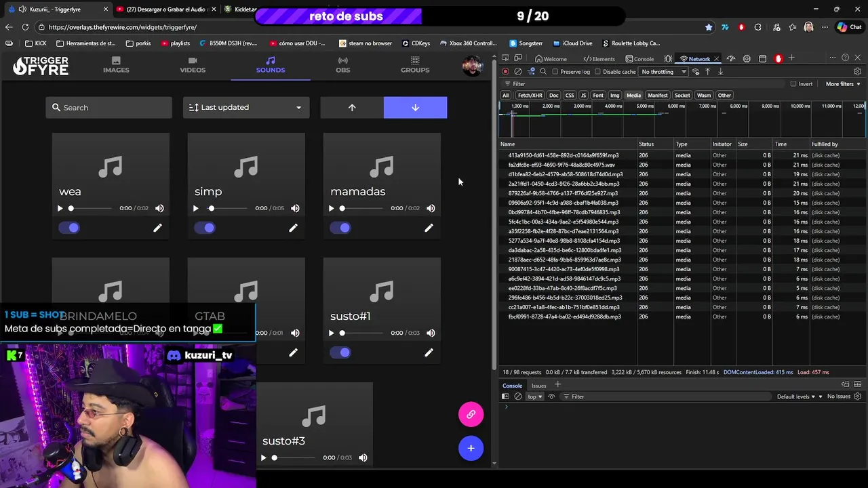Toggle the susto#1 sound enabled switch

pos(340,352)
